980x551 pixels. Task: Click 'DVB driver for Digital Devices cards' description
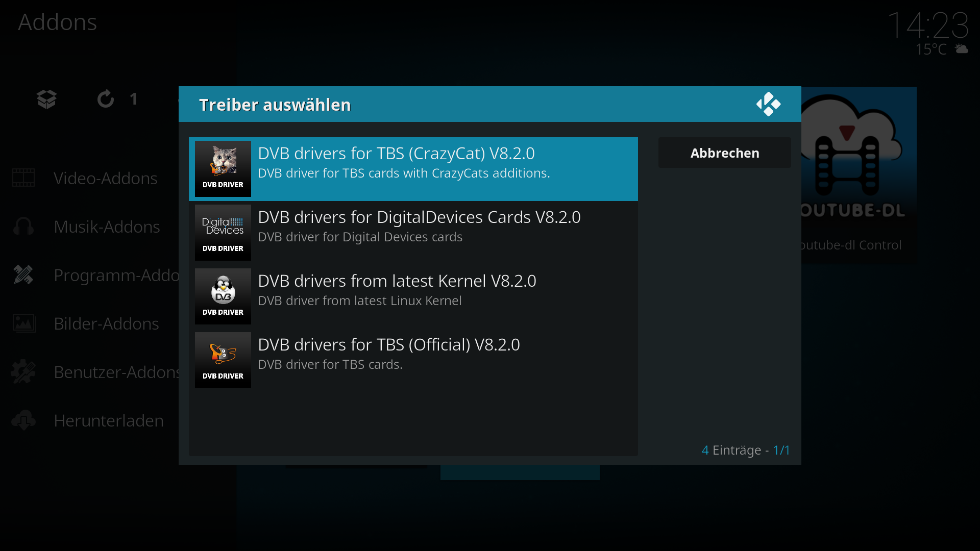pos(360,237)
